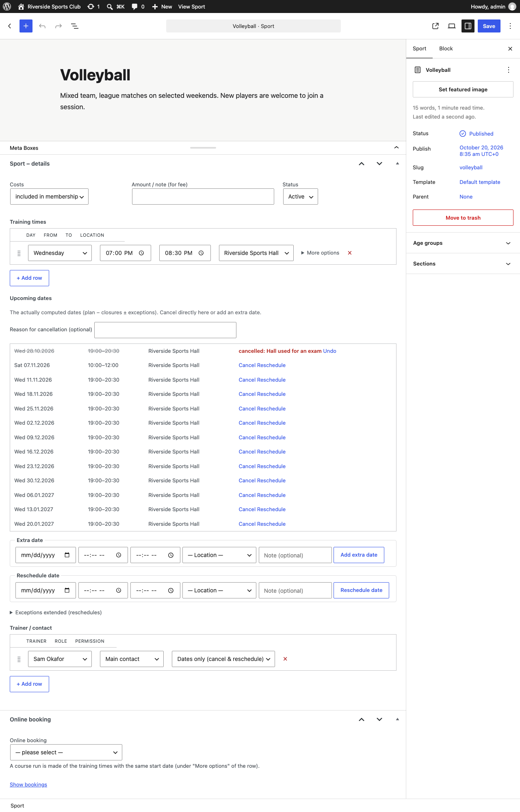Image resolution: width=520 pixels, height=812 pixels.
Task: Open the Wednesday day dropdown
Action: (60, 253)
